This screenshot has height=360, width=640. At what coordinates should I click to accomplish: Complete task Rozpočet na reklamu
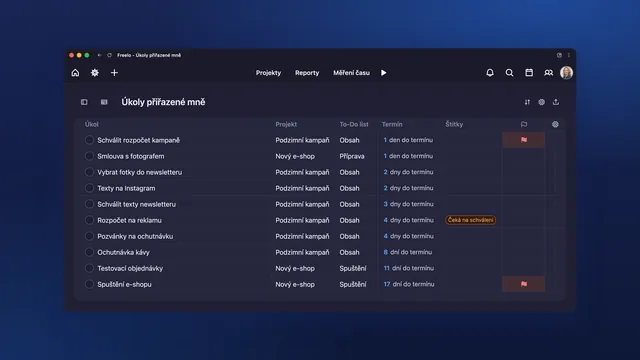[x=89, y=220]
